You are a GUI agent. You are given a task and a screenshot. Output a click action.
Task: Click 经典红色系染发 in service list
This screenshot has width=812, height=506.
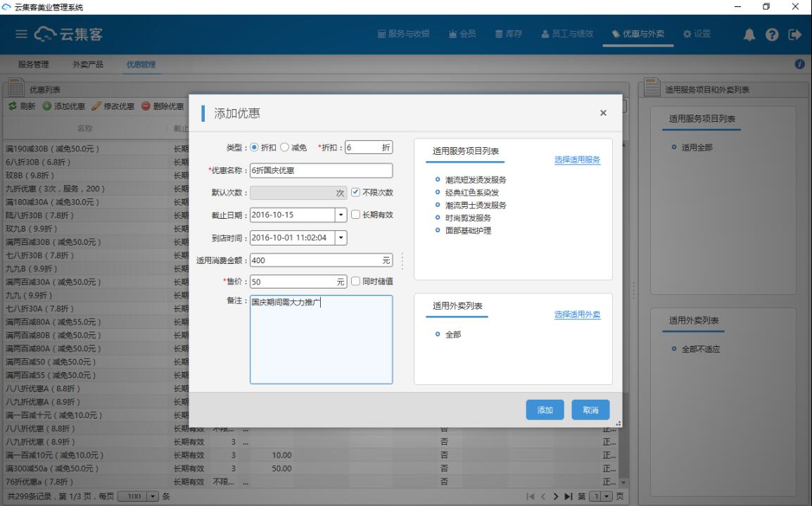(471, 192)
